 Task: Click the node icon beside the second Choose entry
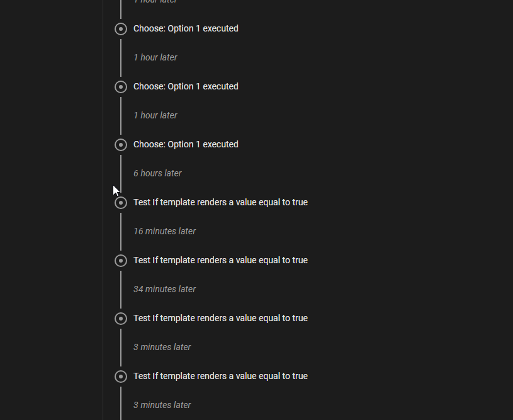click(x=120, y=86)
